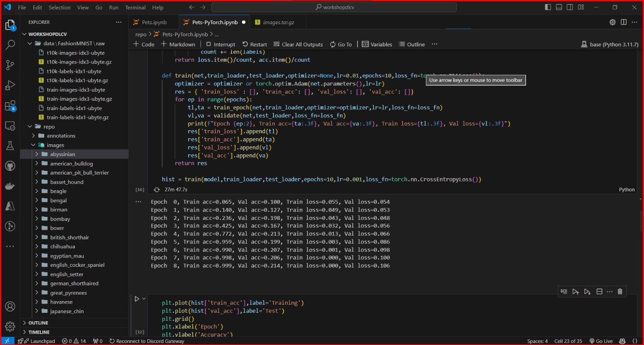The height and width of the screenshot is (345, 644).
Task: Open the Remote Explorer view
Action: pos(10,126)
